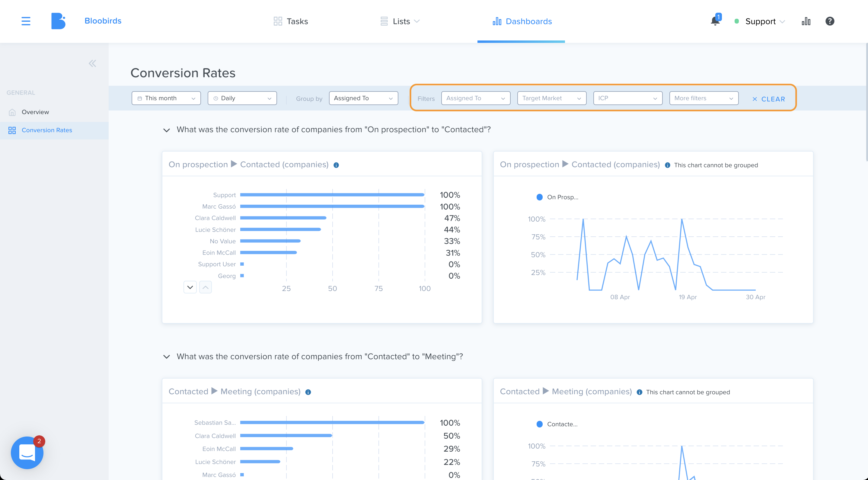
Task: Select Conversion Rates in the sidebar
Action: [54, 130]
